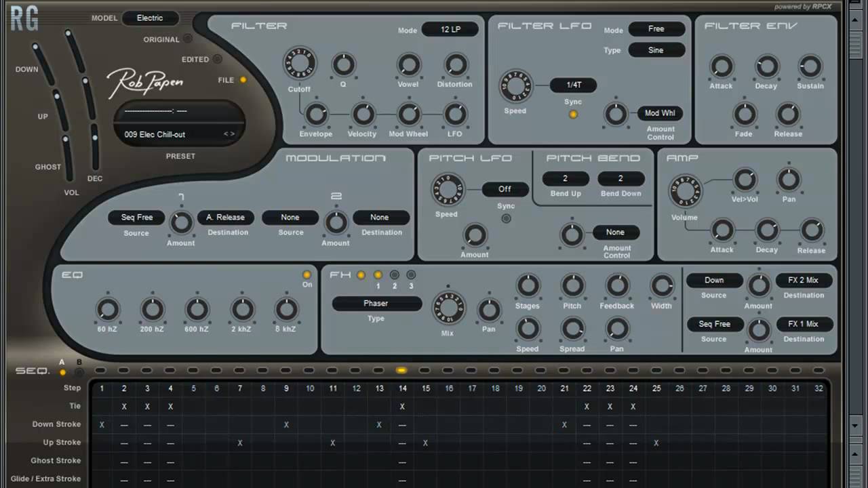This screenshot has height=488, width=868.
Task: Adjust the Filter LFO Speed knob
Action: click(x=515, y=86)
